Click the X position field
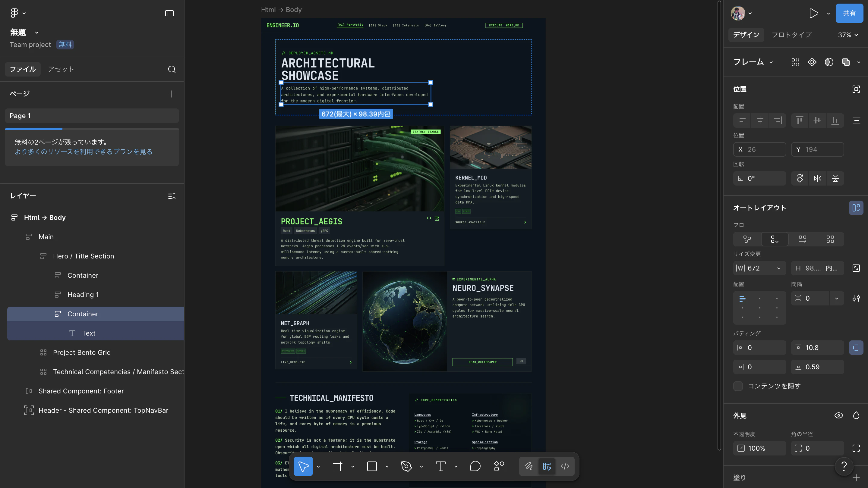Viewport: 868px width, 488px height. point(759,149)
